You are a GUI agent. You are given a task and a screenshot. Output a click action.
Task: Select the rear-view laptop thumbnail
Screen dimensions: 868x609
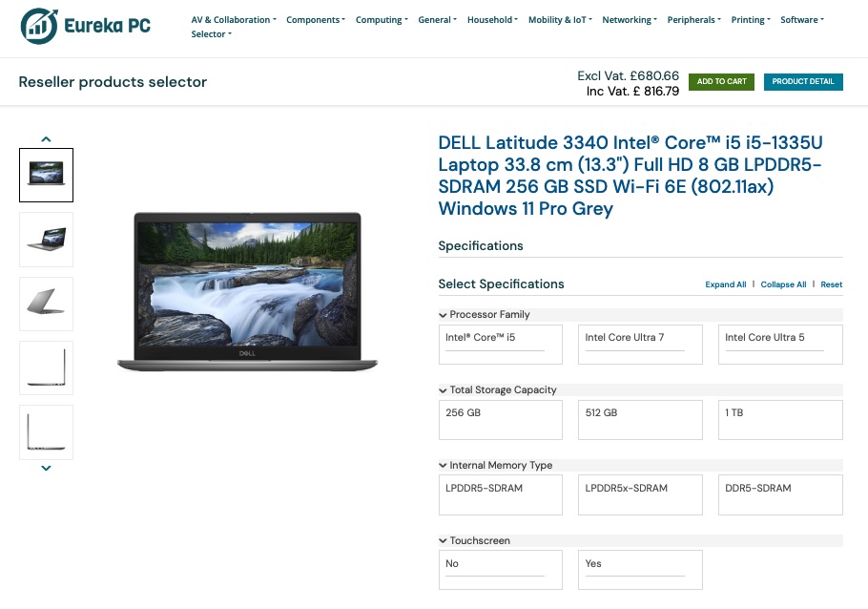(x=46, y=304)
